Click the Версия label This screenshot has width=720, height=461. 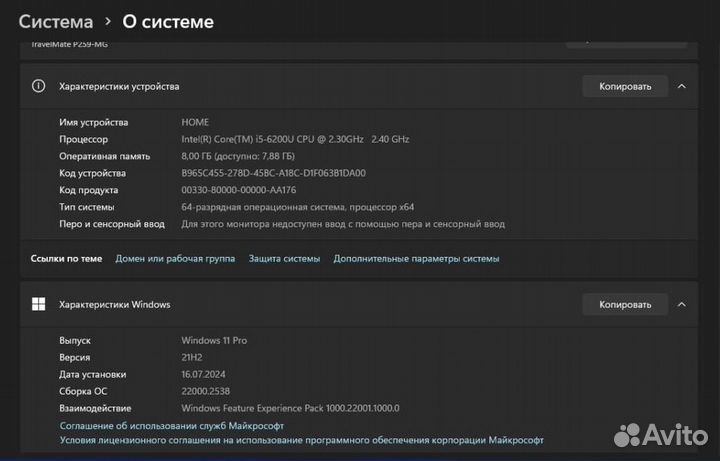[74, 357]
